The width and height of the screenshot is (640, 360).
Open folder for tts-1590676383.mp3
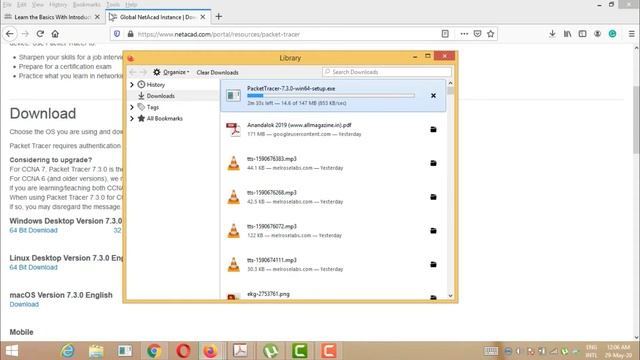tap(433, 163)
